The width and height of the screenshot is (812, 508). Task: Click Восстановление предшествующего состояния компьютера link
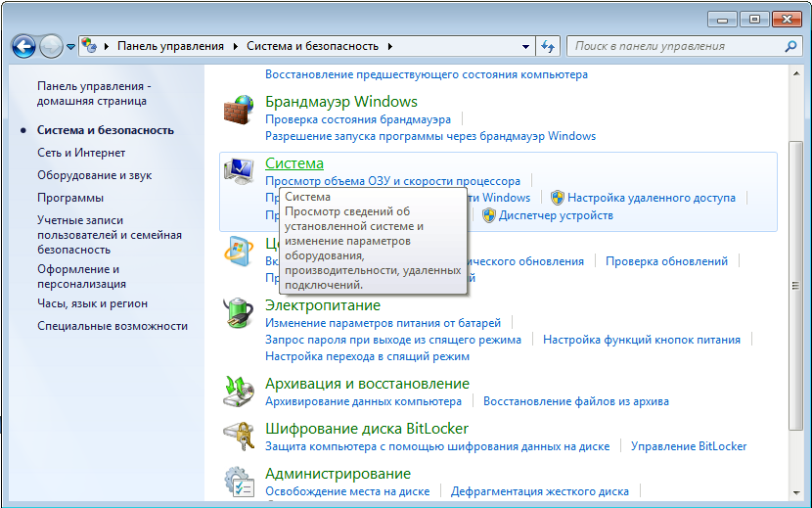click(x=427, y=74)
